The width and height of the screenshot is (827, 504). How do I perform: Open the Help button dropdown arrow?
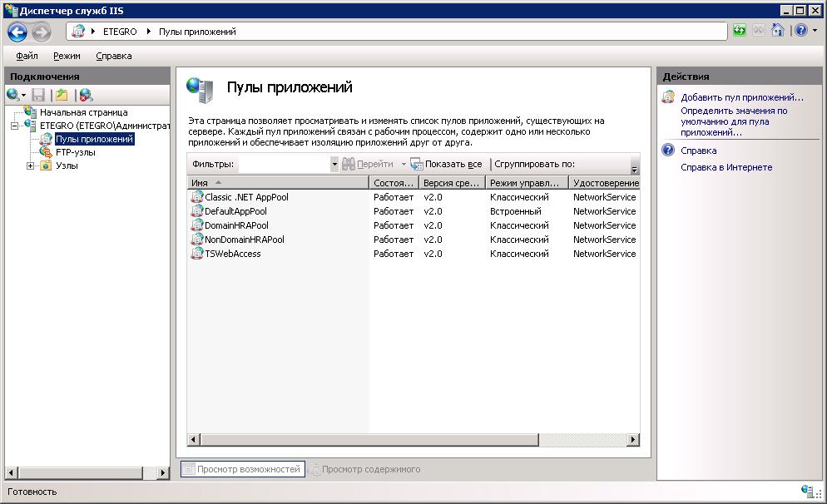(815, 31)
